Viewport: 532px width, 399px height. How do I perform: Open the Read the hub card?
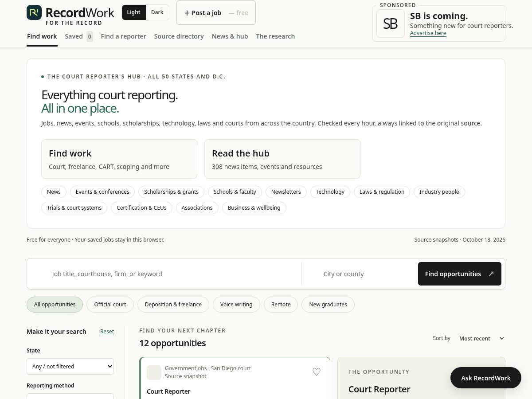(x=282, y=159)
